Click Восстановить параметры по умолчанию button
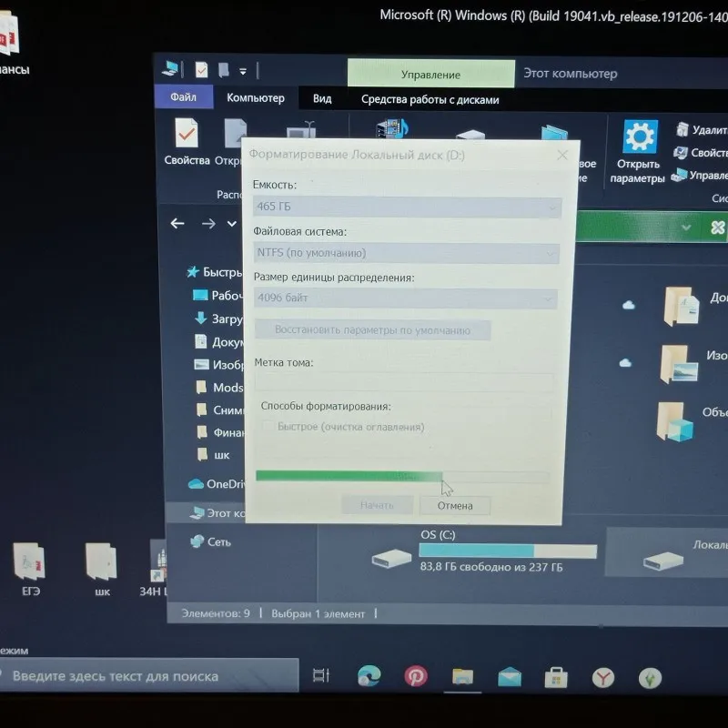This screenshot has height=728, width=728. (x=372, y=330)
